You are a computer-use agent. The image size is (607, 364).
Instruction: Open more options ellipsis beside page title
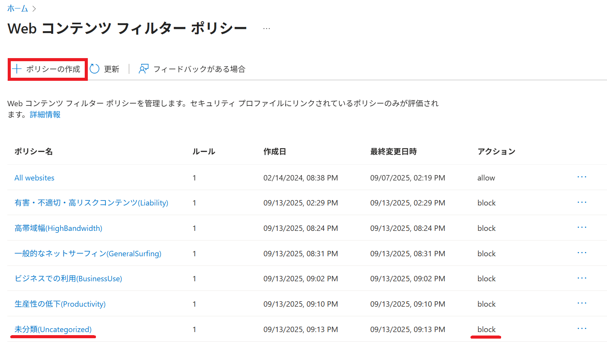point(267,28)
